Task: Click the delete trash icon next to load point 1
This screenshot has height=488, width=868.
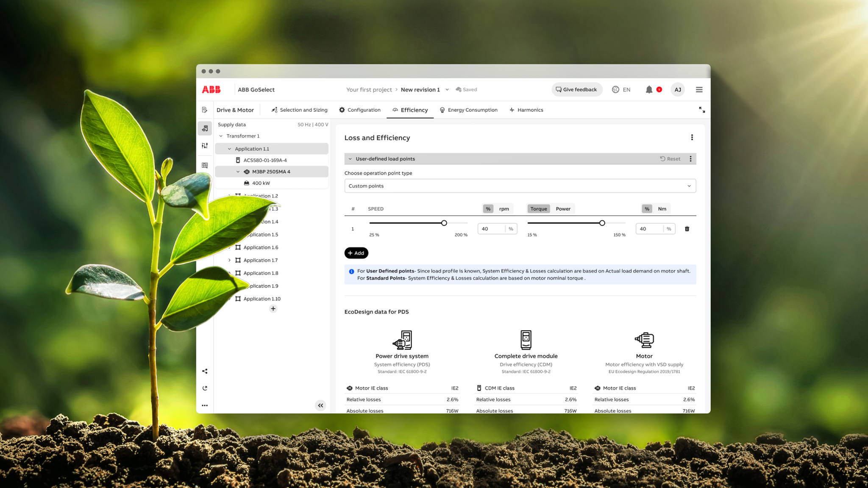Action: click(x=687, y=229)
